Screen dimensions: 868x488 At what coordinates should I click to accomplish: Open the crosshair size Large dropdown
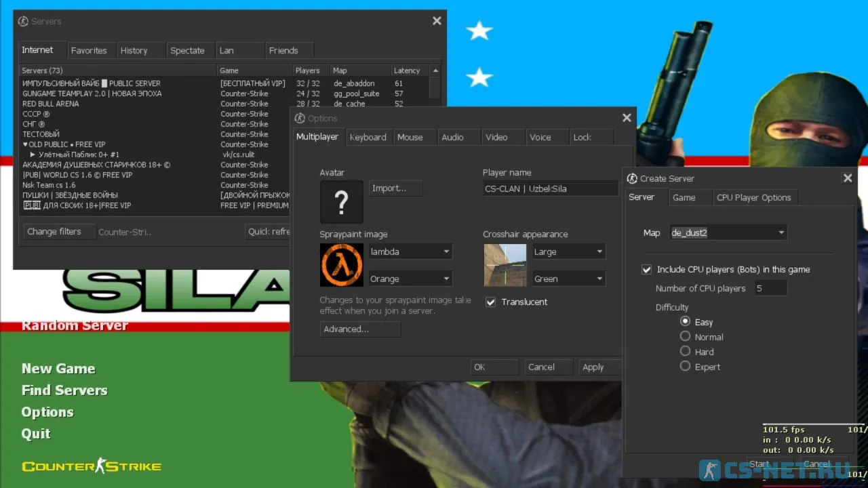[568, 251]
